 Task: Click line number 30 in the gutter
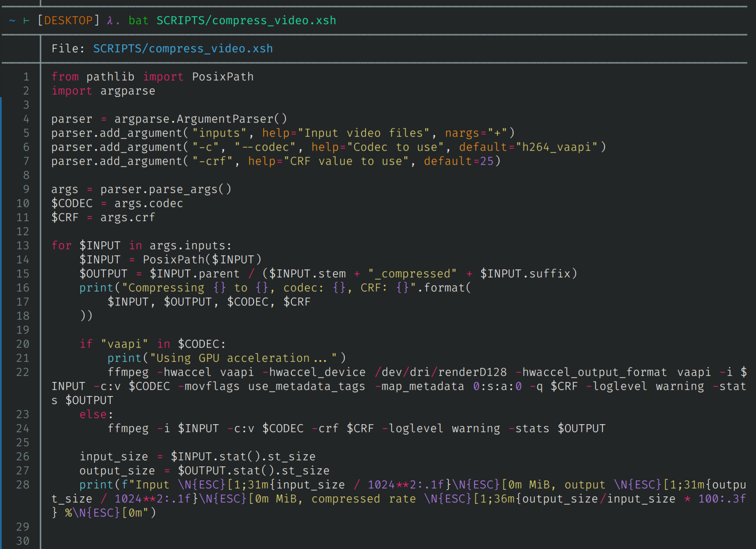pos(23,541)
